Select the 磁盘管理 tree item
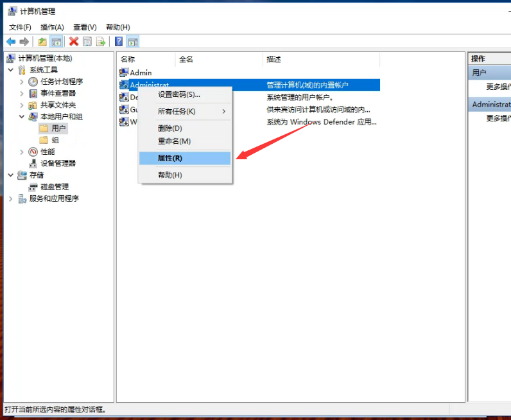This screenshot has height=420, width=511. [55, 187]
